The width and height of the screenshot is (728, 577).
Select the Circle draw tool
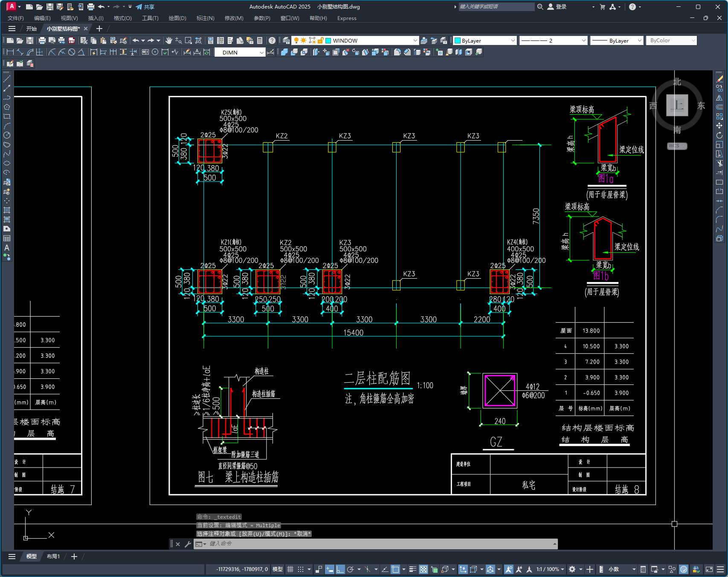pyautogui.click(x=7, y=135)
